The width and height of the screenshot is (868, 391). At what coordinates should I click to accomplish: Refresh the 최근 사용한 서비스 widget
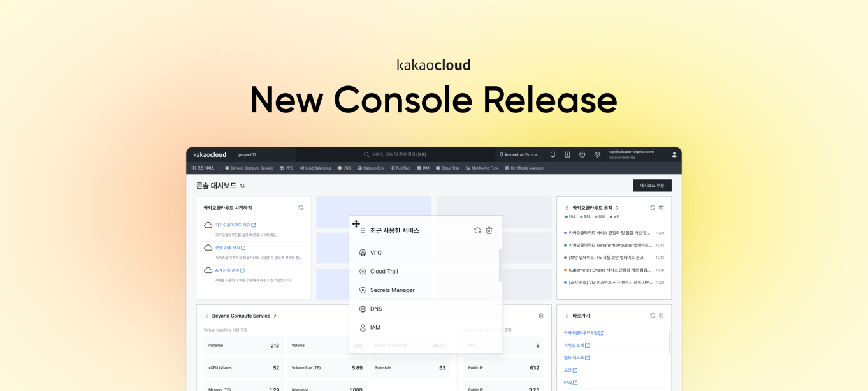(477, 230)
